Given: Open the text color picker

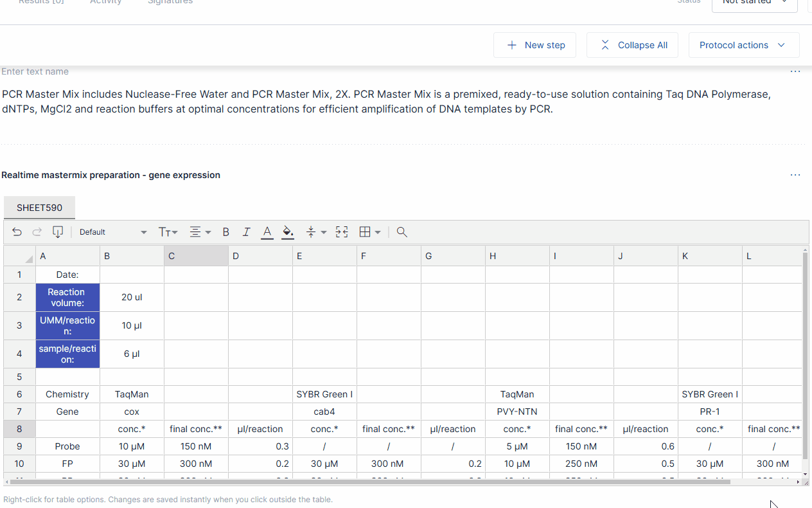Looking at the screenshot, I should (x=267, y=231).
